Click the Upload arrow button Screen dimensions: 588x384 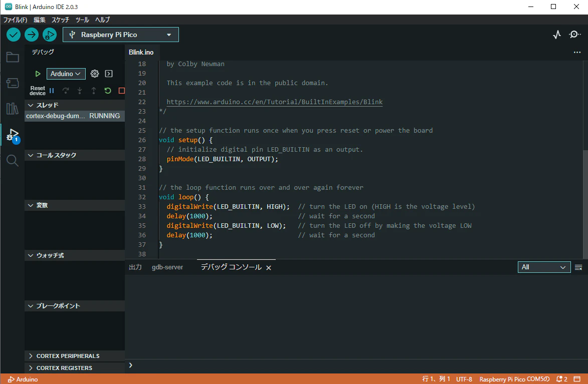[x=32, y=35]
